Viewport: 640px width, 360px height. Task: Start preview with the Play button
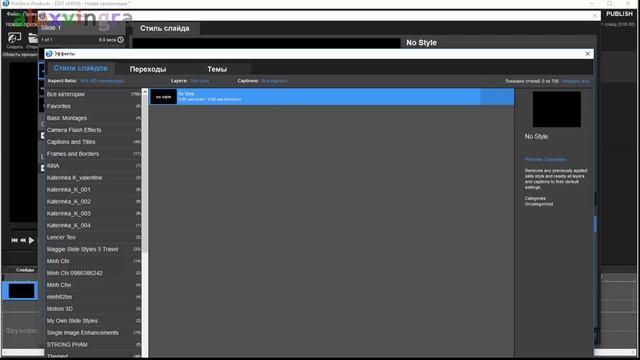coord(31,240)
